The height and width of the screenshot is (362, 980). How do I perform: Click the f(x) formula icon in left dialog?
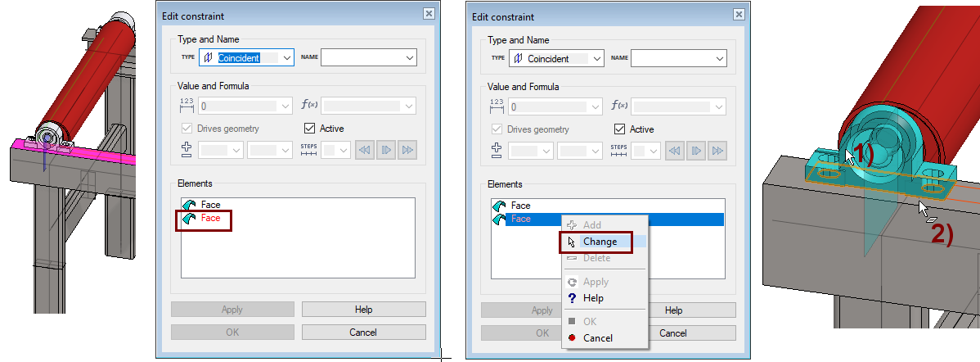(311, 105)
